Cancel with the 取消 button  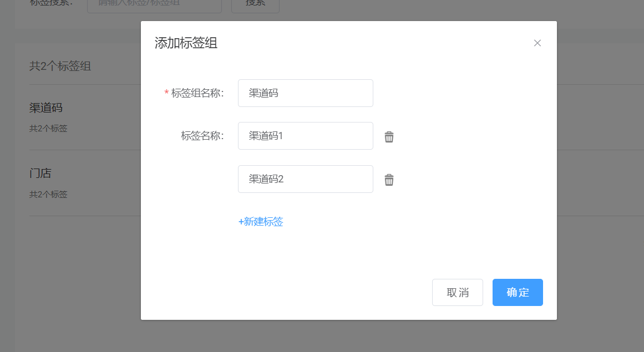coord(458,293)
